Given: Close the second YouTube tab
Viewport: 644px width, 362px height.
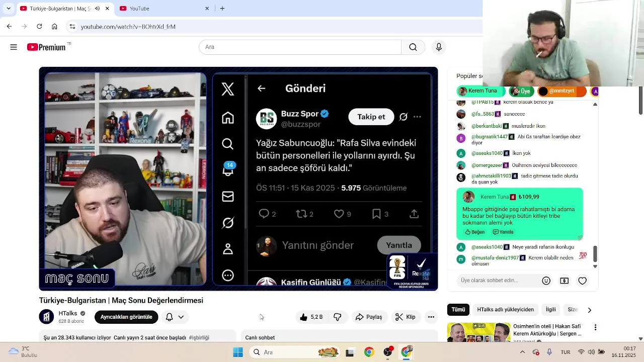Looking at the screenshot, I should click(207, 9).
